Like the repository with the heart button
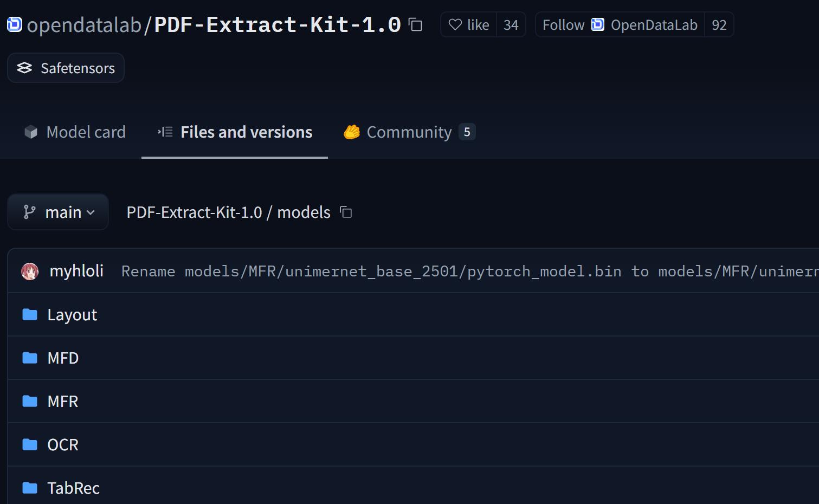The height and width of the screenshot is (504, 819). (469, 25)
